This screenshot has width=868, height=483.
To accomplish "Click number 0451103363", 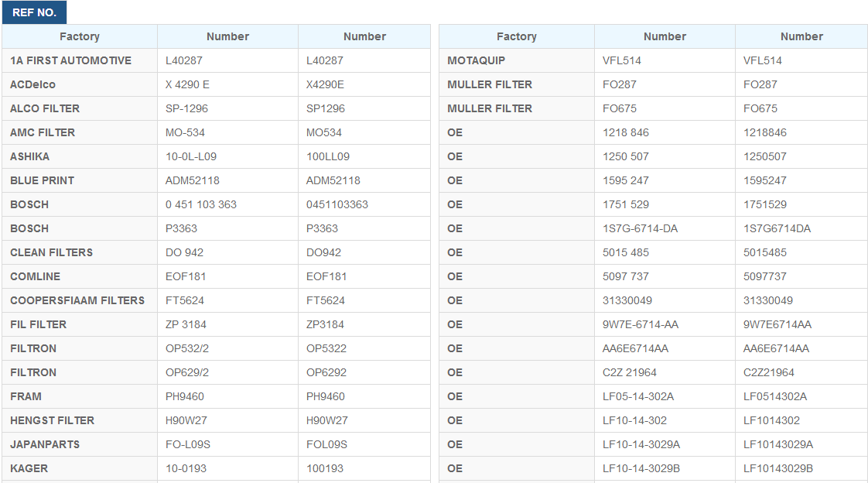I will click(337, 204).
